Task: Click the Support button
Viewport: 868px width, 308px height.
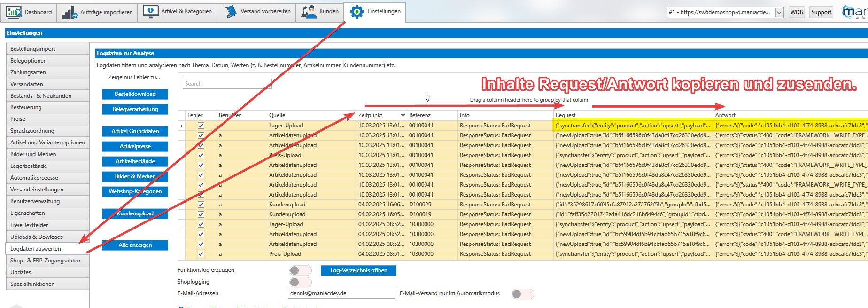Action: click(x=821, y=12)
